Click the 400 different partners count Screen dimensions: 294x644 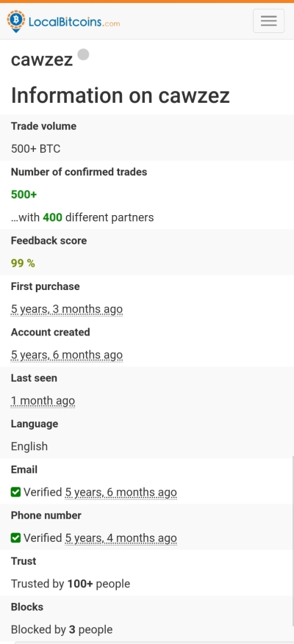pyautogui.click(x=53, y=217)
